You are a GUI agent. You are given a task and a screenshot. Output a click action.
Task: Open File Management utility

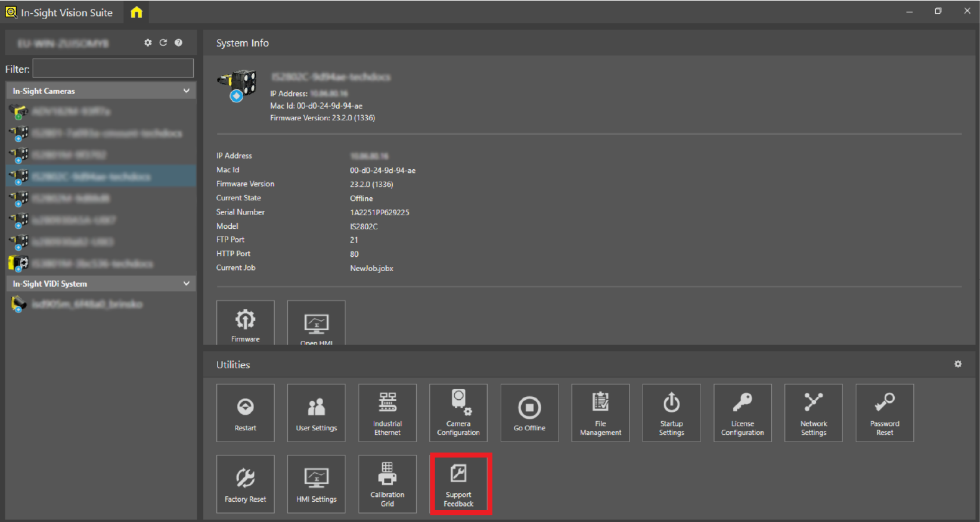click(600, 412)
